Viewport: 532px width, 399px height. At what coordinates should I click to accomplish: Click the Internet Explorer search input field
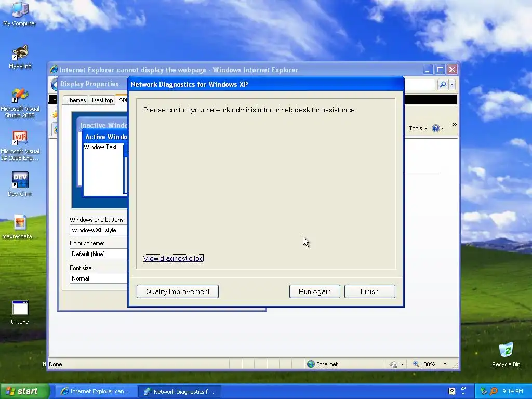click(420, 85)
